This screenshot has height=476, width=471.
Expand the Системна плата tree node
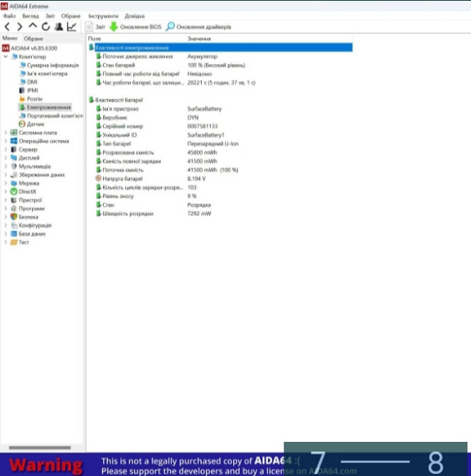(x=6, y=133)
